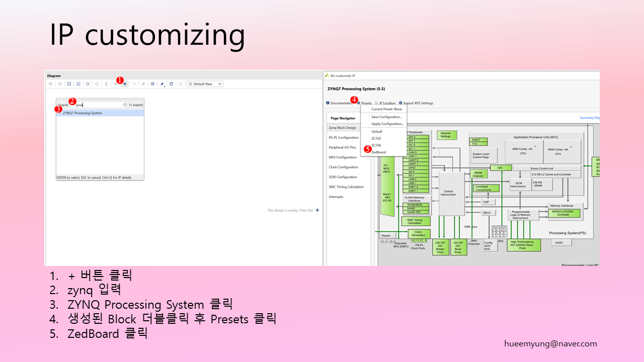The width and height of the screenshot is (644, 362).
Task: Click the Fit Selection icon in Diagram toolbar
Action: tap(78, 84)
